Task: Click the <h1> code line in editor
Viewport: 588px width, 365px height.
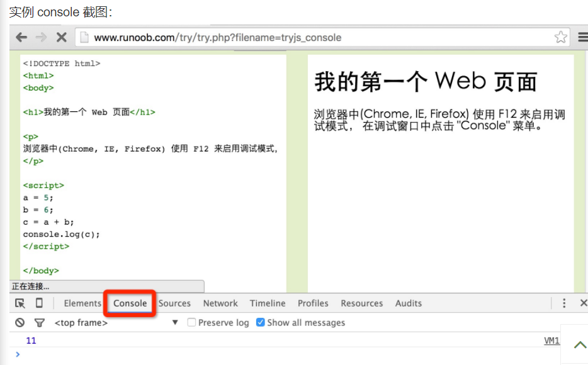Action: pos(89,112)
